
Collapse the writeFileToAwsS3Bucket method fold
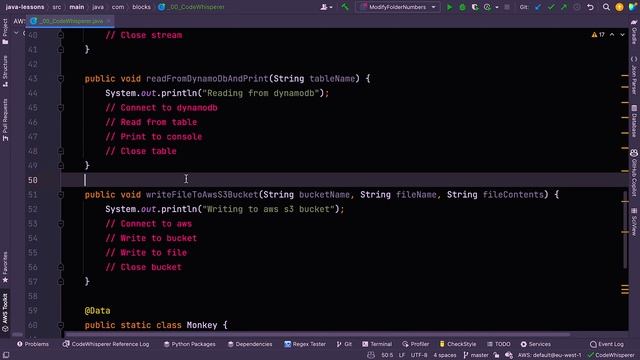[60, 195]
